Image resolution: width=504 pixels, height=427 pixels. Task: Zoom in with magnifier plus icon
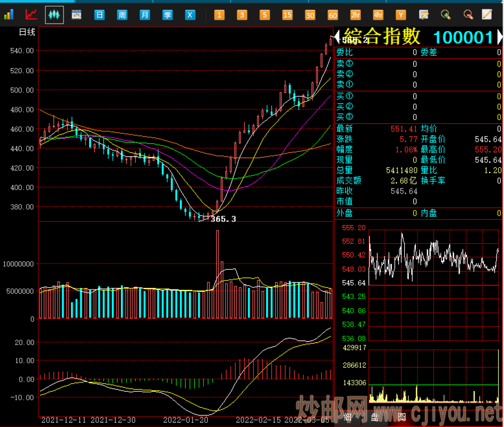(x=446, y=15)
